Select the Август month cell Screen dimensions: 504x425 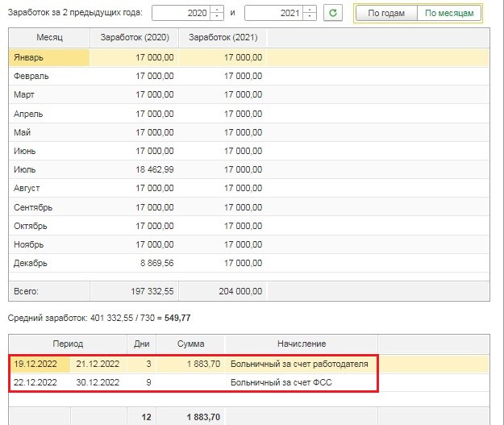(49, 189)
